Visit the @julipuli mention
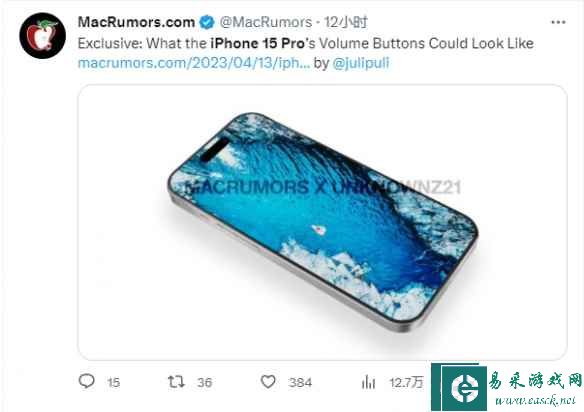This screenshot has width=584, height=412. coord(361,63)
